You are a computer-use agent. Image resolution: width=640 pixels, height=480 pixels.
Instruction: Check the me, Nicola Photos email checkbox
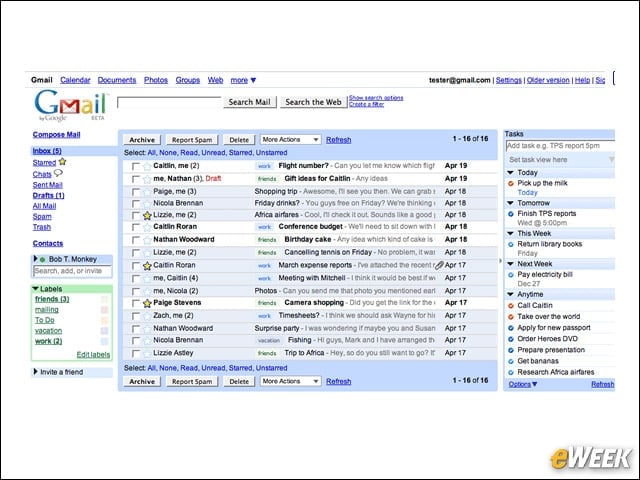(136, 291)
